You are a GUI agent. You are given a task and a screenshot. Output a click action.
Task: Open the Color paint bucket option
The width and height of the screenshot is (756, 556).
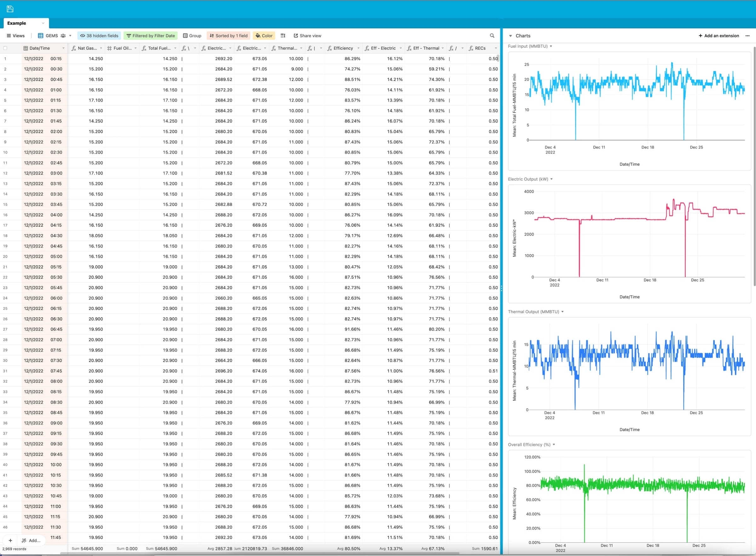(x=264, y=36)
